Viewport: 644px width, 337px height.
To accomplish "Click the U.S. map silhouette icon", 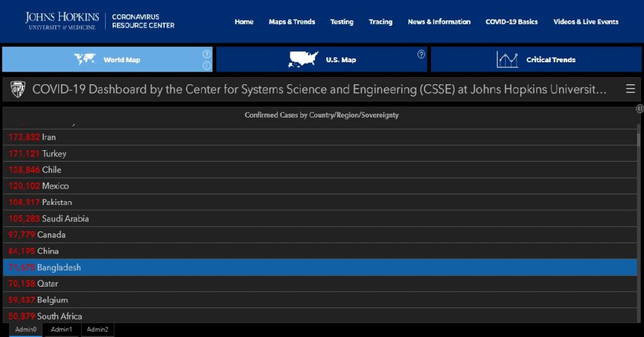I will 303,60.
